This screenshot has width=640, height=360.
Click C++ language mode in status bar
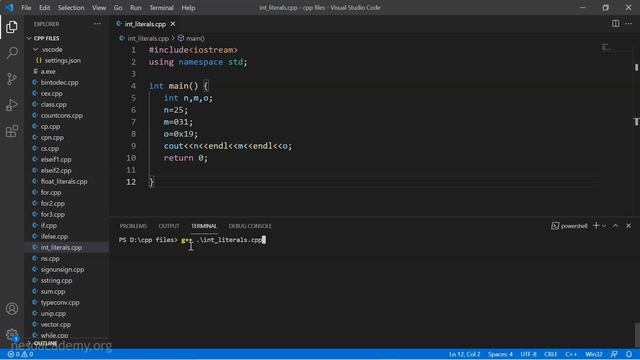click(571, 354)
